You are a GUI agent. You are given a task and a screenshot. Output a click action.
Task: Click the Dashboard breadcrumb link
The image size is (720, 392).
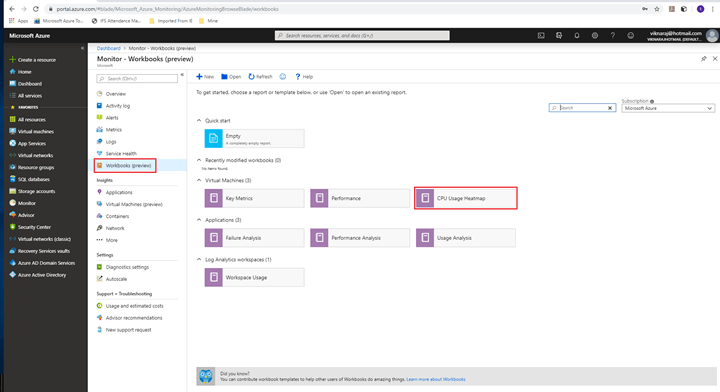(108, 48)
